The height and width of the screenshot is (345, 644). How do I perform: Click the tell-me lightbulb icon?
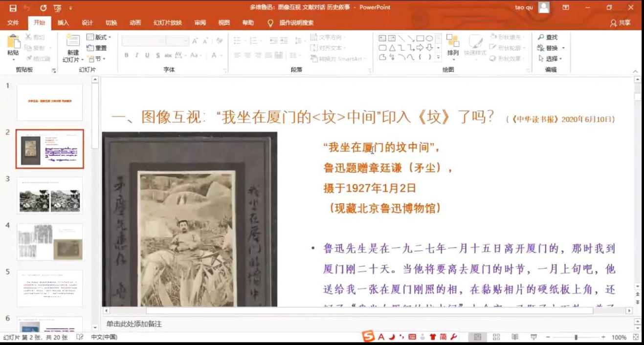(x=270, y=23)
